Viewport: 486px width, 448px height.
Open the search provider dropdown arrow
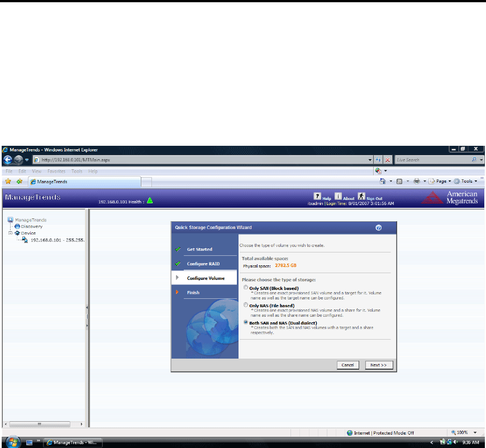coord(481,160)
